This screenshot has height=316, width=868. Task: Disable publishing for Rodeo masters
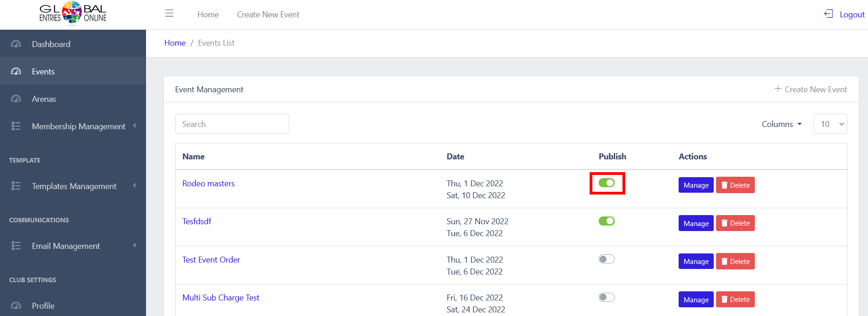coord(607,183)
